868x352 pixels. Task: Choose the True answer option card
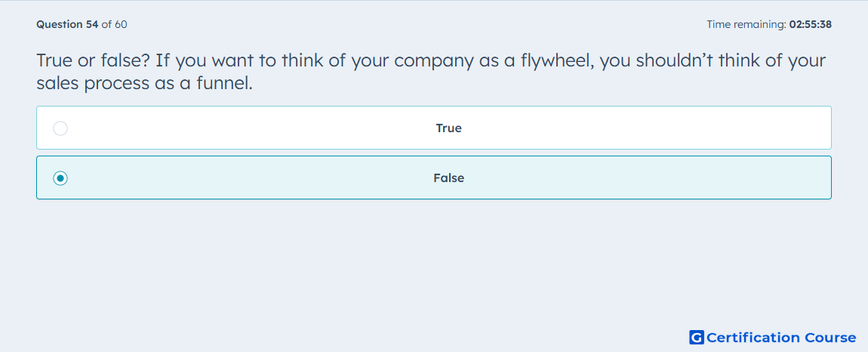(434, 128)
